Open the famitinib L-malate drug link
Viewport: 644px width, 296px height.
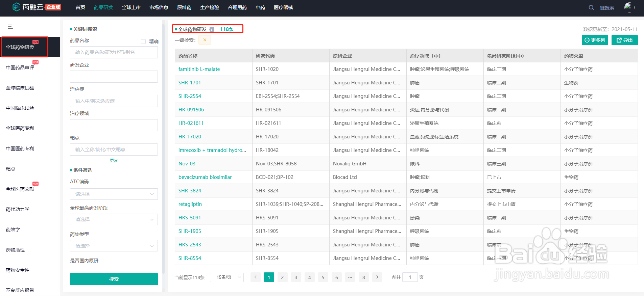(199, 69)
